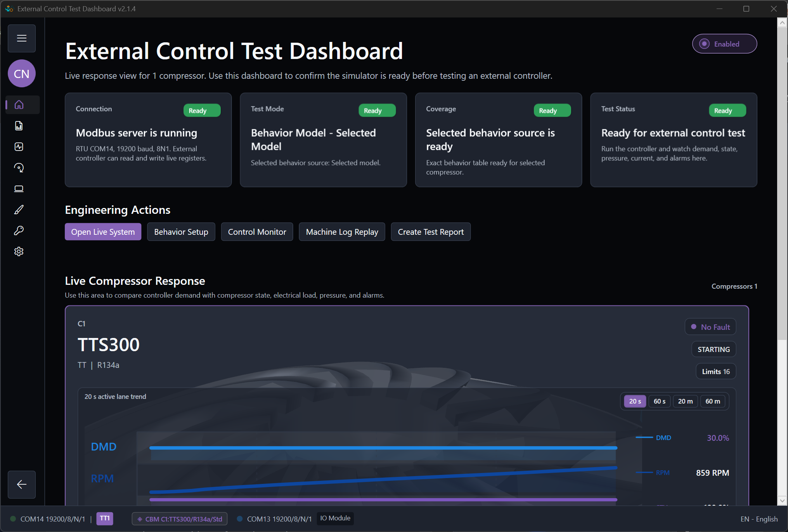
Task: Click 'Ready for external control test' heading
Action: click(x=673, y=133)
